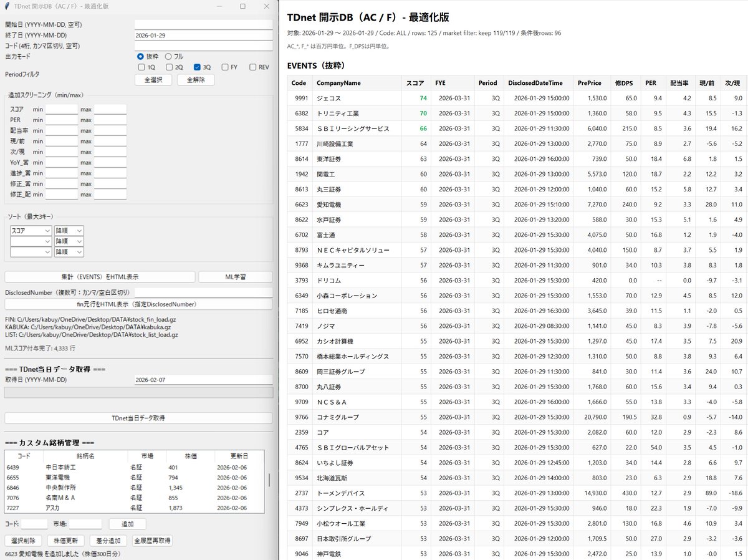
Task: Select the 6439 中日本鋳工 row
Action: (135, 466)
